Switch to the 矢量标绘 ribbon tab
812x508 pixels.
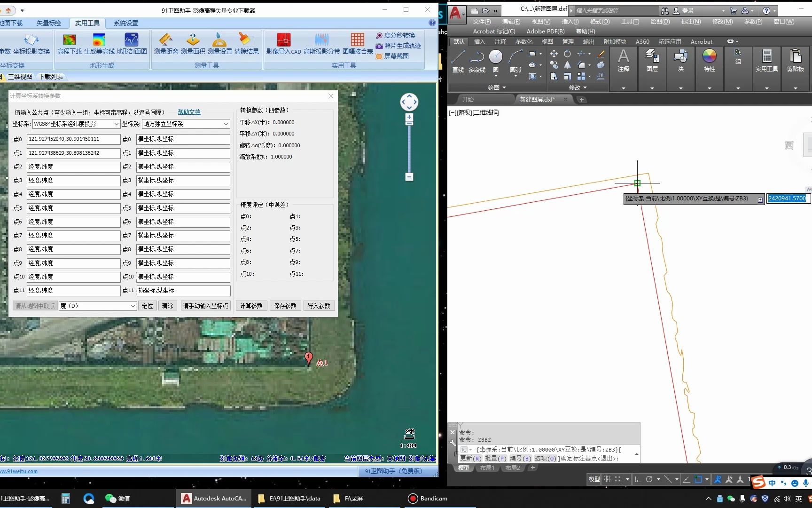48,23
